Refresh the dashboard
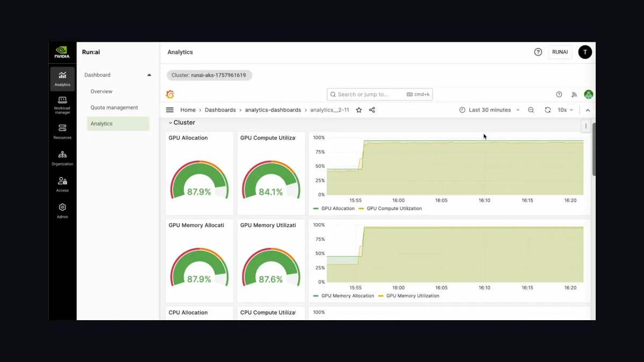This screenshot has height=362, width=644. click(x=547, y=110)
